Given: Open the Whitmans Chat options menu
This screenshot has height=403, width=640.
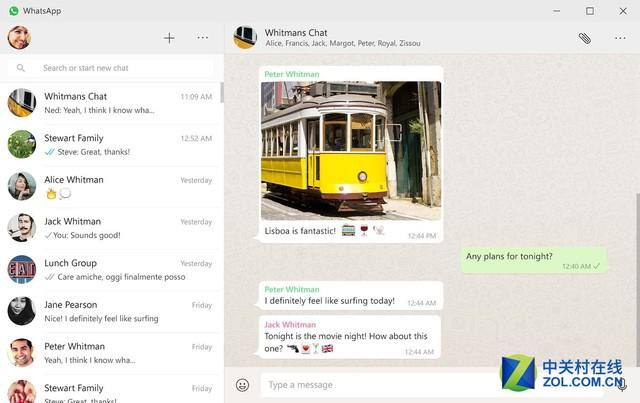Looking at the screenshot, I should pyautogui.click(x=620, y=38).
